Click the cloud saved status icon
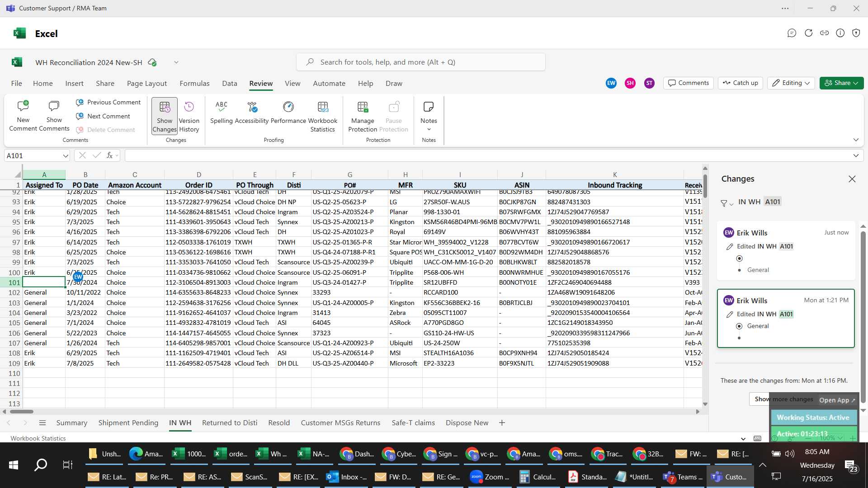This screenshot has width=868, height=488. pos(152,62)
